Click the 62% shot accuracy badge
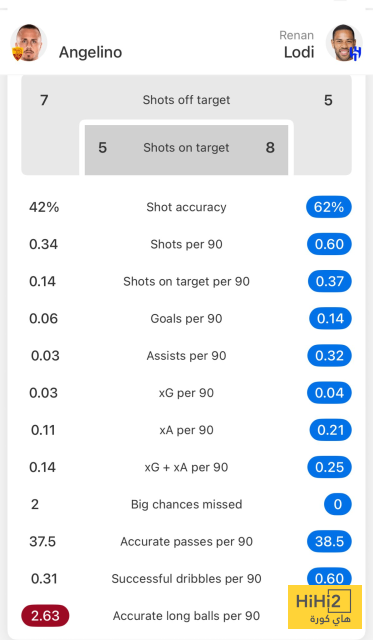 (329, 207)
